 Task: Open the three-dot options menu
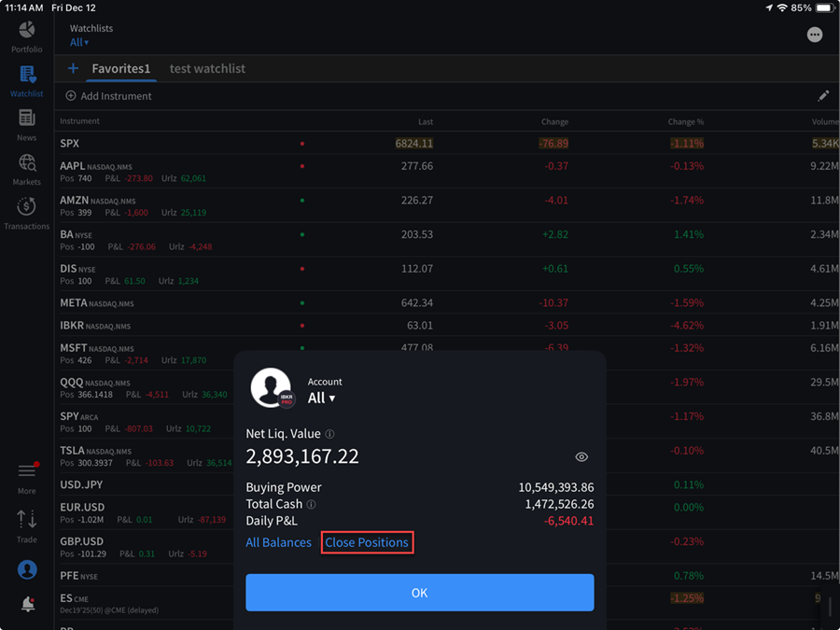pos(815,35)
